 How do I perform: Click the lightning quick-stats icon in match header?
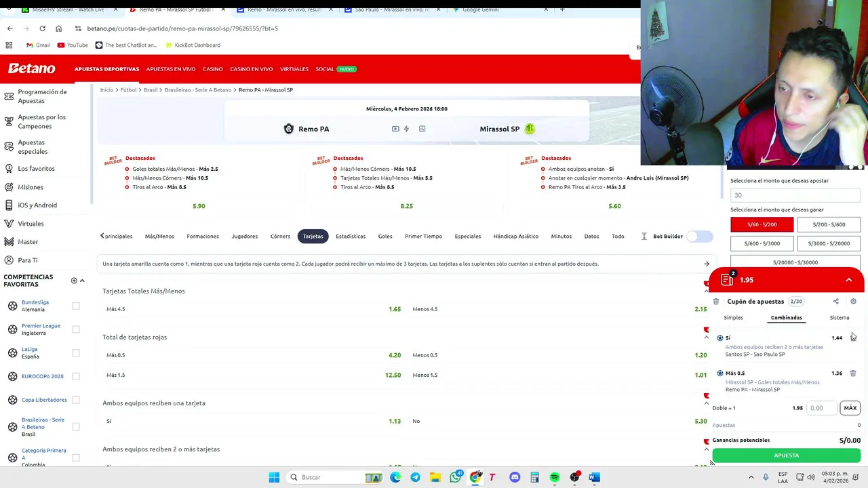coord(406,129)
